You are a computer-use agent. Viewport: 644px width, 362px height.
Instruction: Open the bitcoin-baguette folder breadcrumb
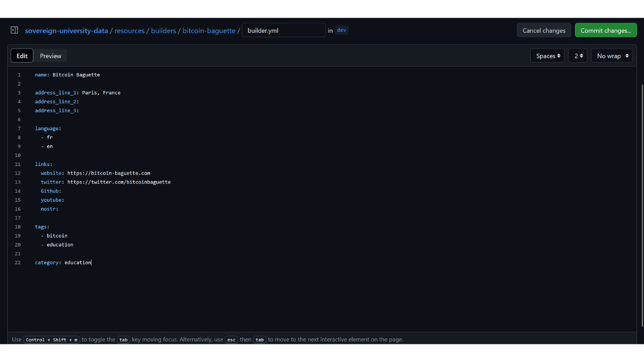tap(209, 31)
